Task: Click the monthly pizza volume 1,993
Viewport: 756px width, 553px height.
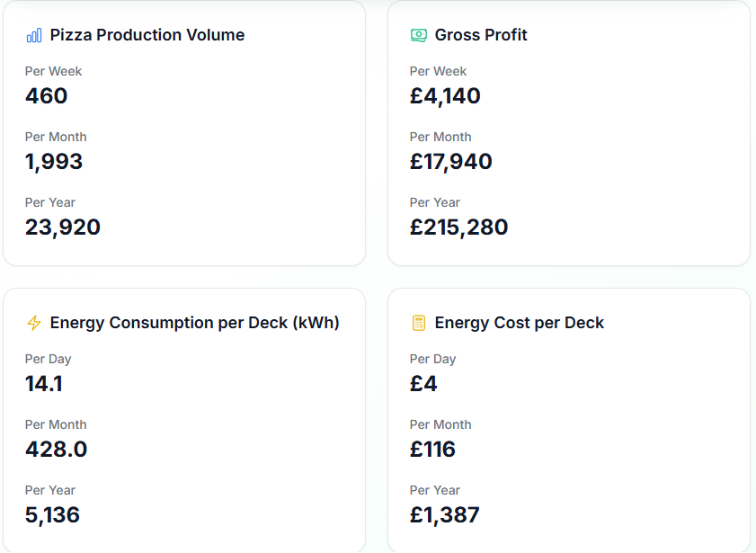Action: click(54, 162)
